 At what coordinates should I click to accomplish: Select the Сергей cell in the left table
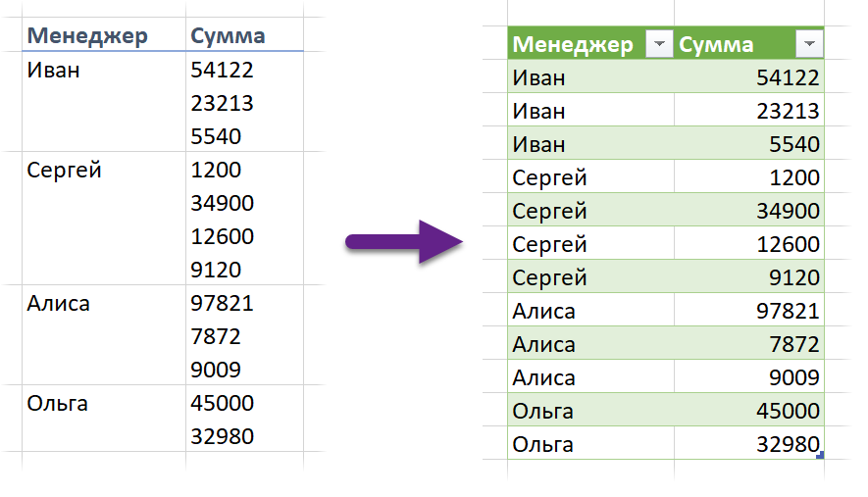(x=65, y=170)
